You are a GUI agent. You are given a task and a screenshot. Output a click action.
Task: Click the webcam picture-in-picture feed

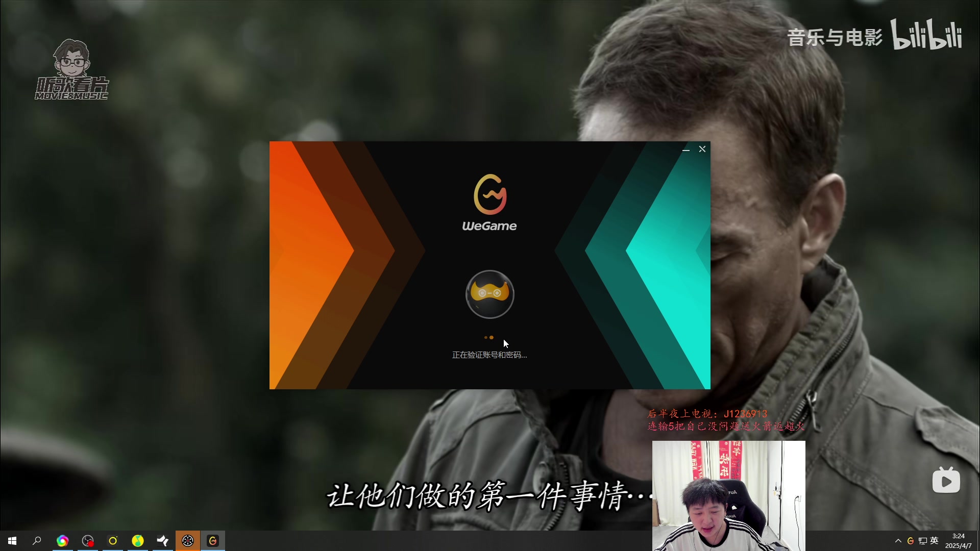point(729,496)
